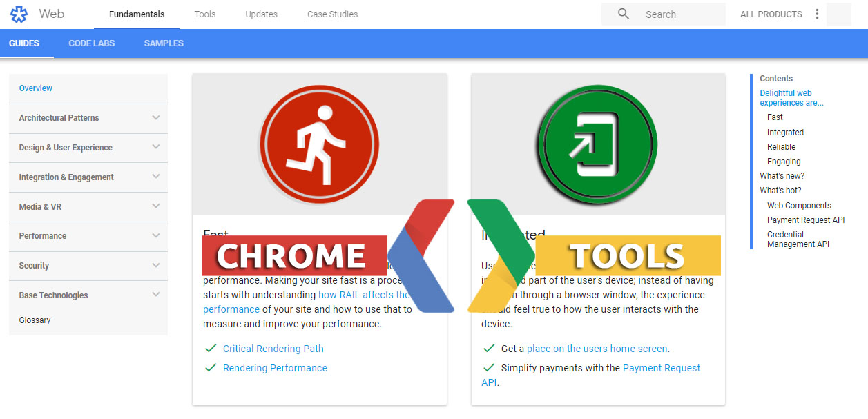Jump to Reliable in Contents

(782, 147)
